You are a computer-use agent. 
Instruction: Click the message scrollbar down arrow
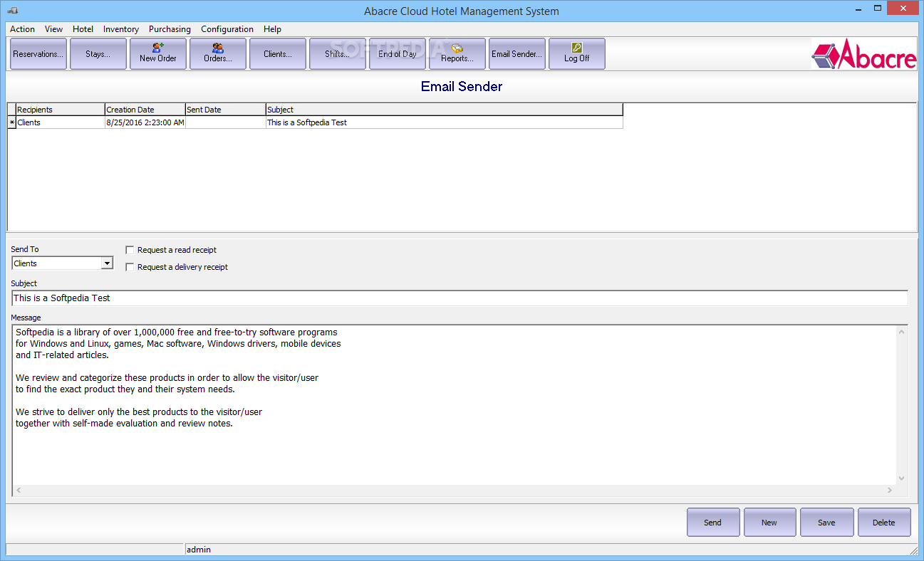click(x=902, y=478)
